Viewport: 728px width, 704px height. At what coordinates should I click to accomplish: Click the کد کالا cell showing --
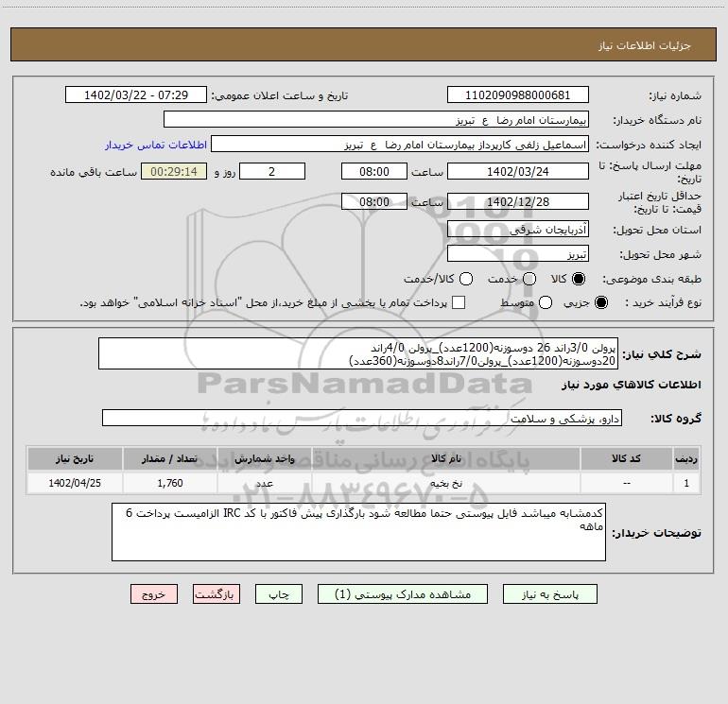(626, 483)
